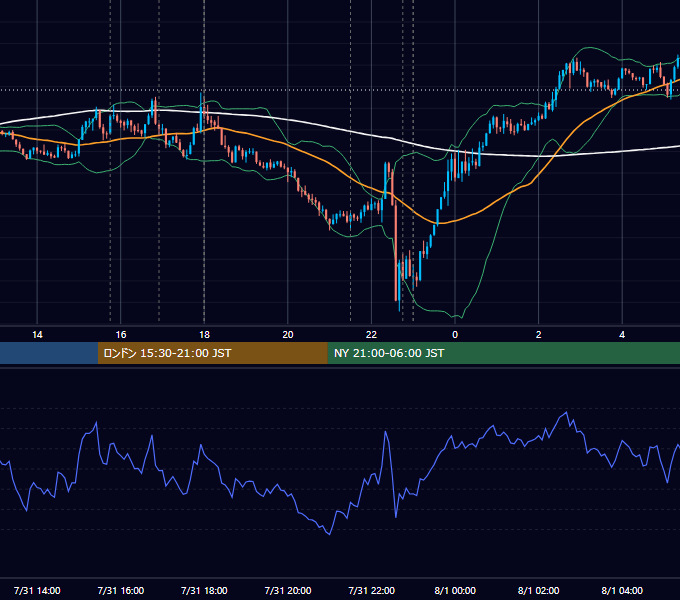Click the 8/1 00:00 time label
The height and width of the screenshot is (600, 680).
pos(455,590)
